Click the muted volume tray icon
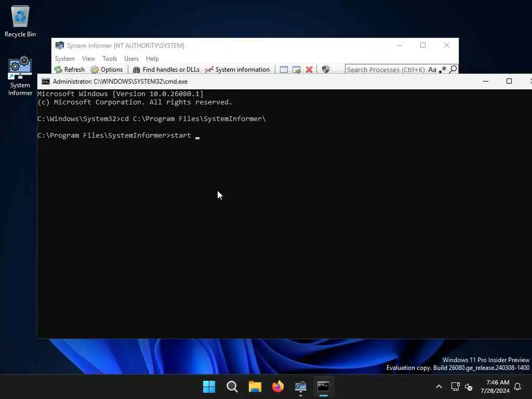This screenshot has width=532, height=399. click(469, 387)
